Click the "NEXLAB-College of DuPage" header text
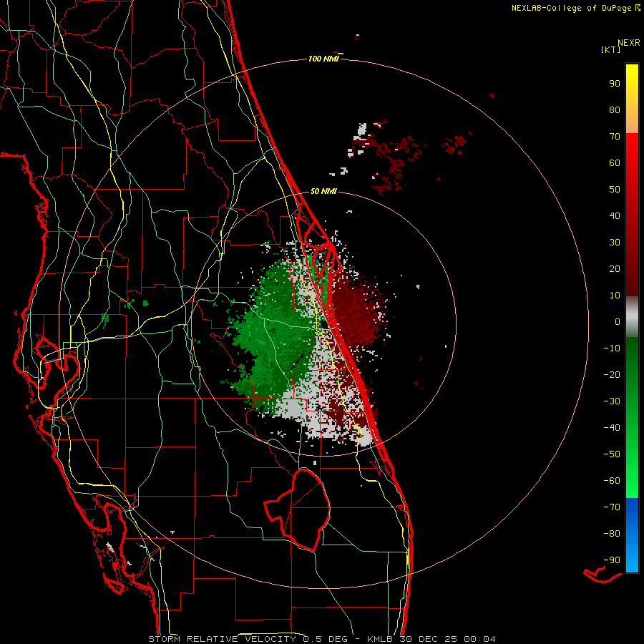644x644 pixels. click(x=572, y=8)
